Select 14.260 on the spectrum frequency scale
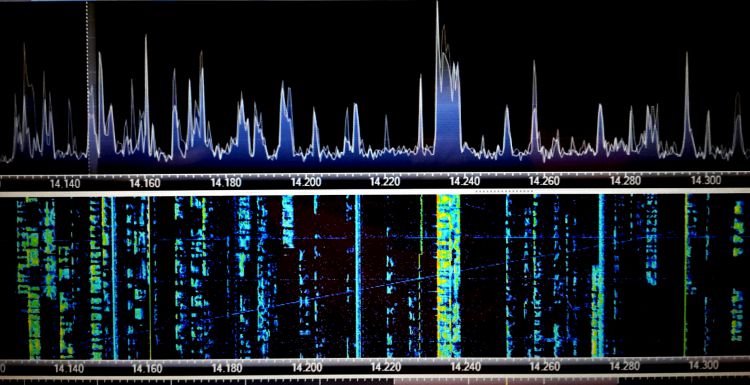The image size is (750, 385). coord(544,181)
